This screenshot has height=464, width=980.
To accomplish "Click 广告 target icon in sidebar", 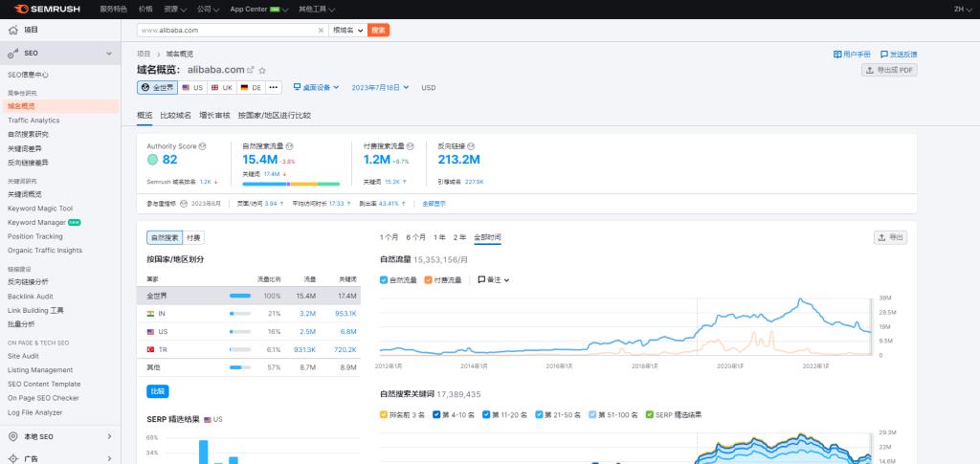I will click(x=13, y=459).
